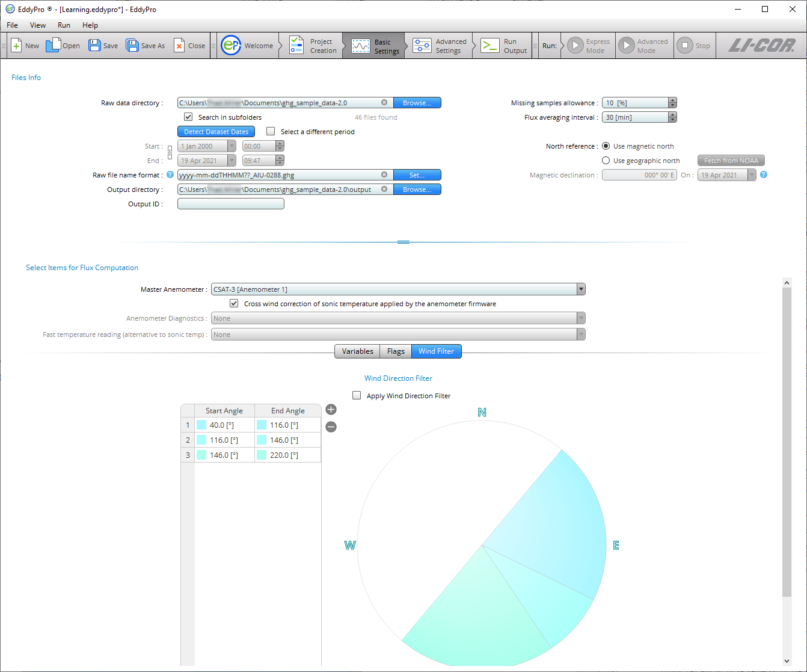Screen dimensions: 807x672
Task: Expand the Master Anemometer dropdown
Action: (581, 289)
